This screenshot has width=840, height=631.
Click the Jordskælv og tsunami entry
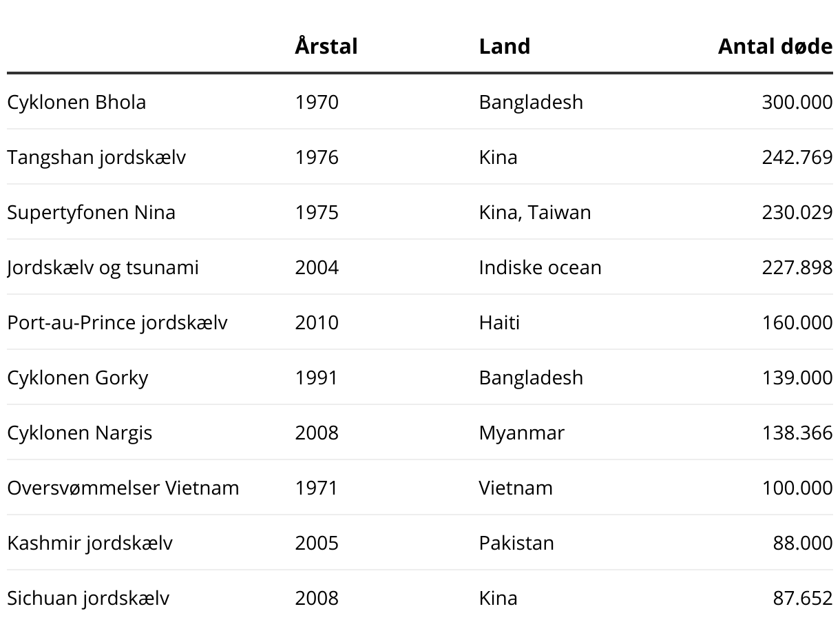tap(103, 267)
